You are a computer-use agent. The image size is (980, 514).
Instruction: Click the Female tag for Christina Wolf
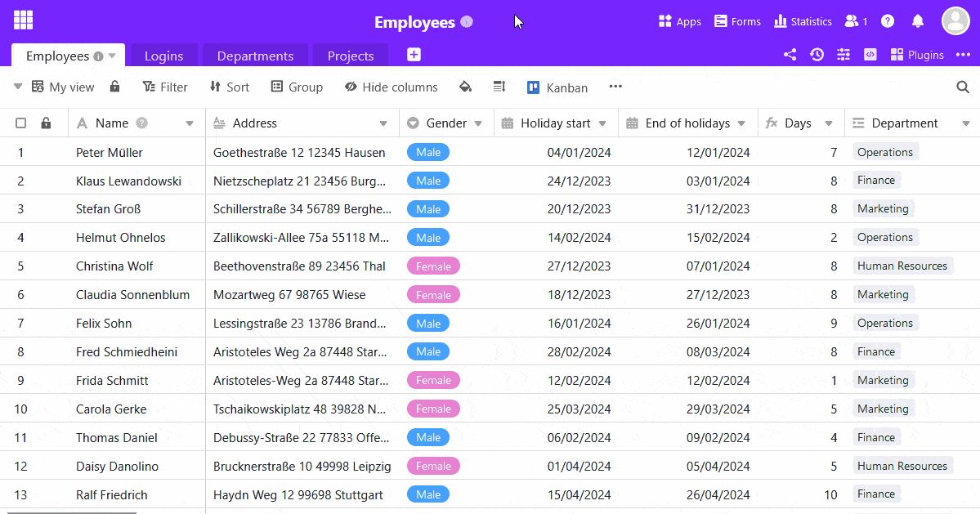click(x=433, y=266)
